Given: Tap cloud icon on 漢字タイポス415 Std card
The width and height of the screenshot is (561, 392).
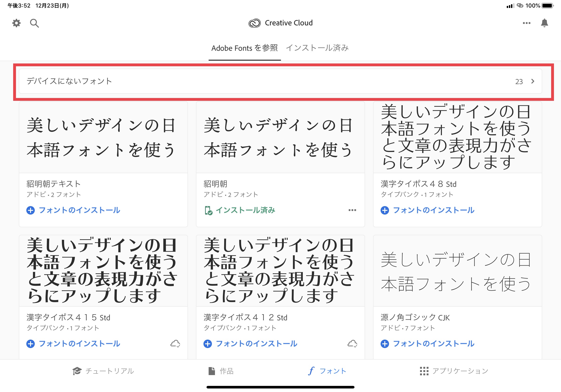Looking at the screenshot, I should [x=175, y=344].
